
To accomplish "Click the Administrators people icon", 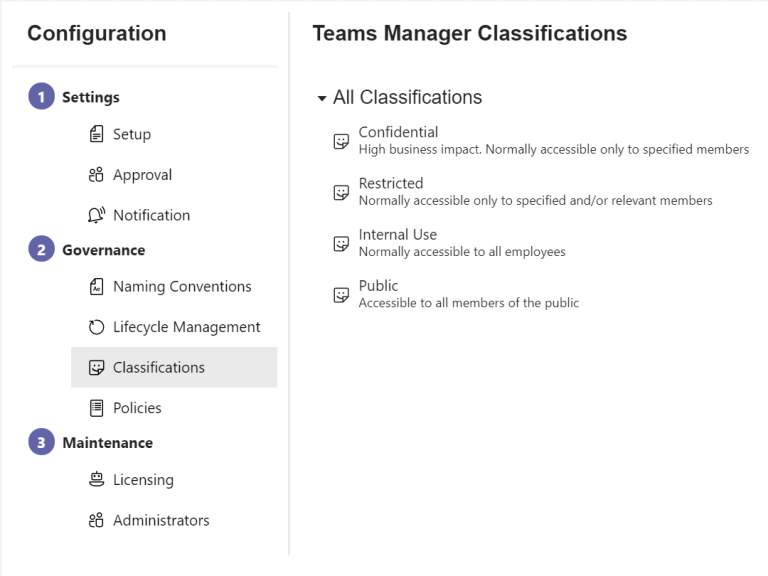I will click(97, 521).
